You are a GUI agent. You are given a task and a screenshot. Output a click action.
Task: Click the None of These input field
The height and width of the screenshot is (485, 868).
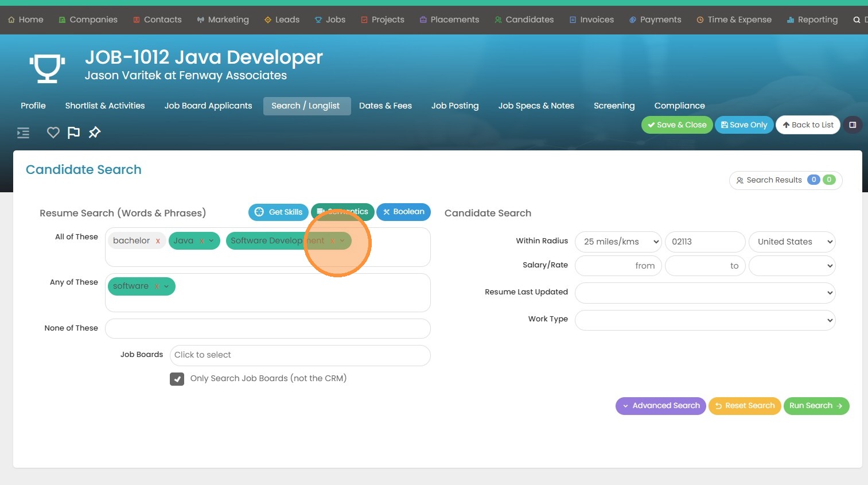pyautogui.click(x=267, y=329)
